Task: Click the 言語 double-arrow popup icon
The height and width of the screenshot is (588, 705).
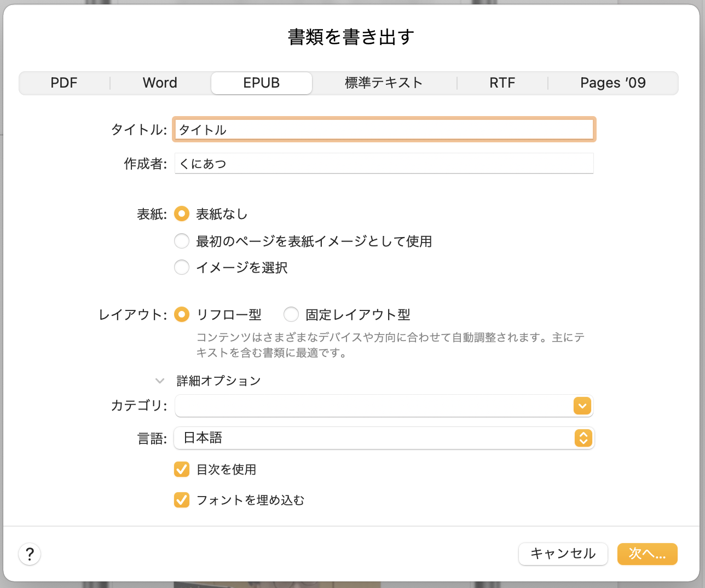Action: (582, 438)
